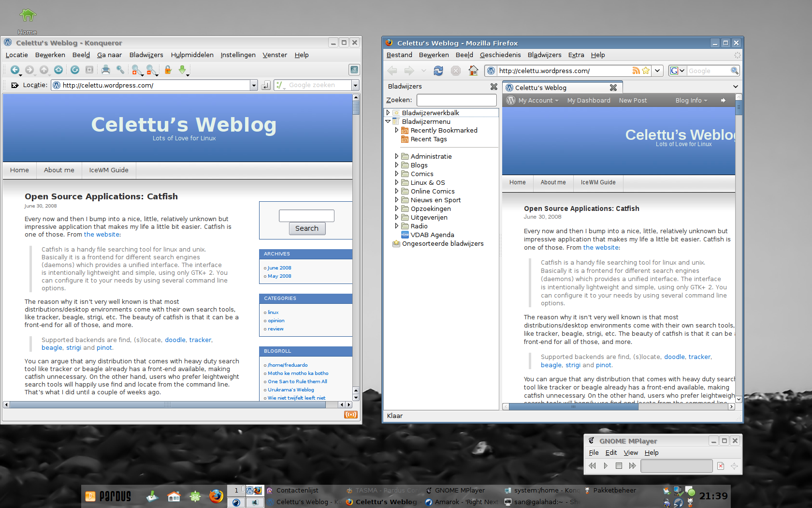Open Extra menu in Firefox
The width and height of the screenshot is (812, 508).
pyautogui.click(x=576, y=55)
